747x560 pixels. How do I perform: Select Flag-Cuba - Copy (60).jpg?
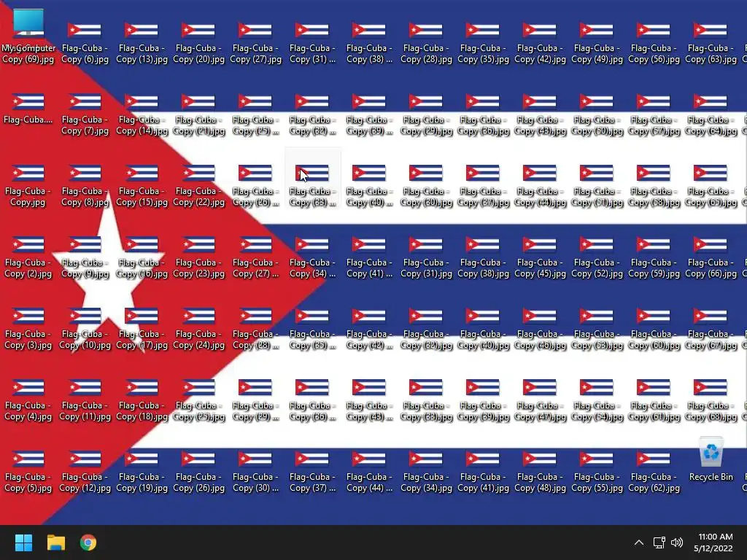tap(654, 329)
